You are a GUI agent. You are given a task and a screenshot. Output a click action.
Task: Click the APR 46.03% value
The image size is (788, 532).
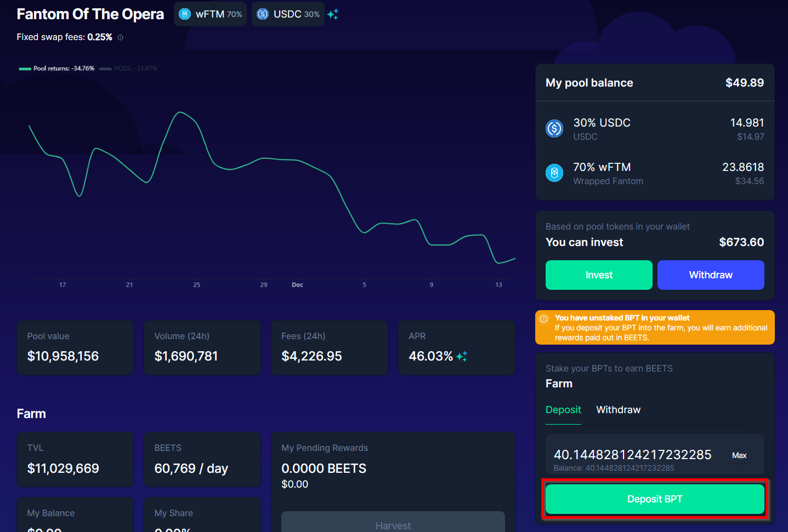(430, 356)
